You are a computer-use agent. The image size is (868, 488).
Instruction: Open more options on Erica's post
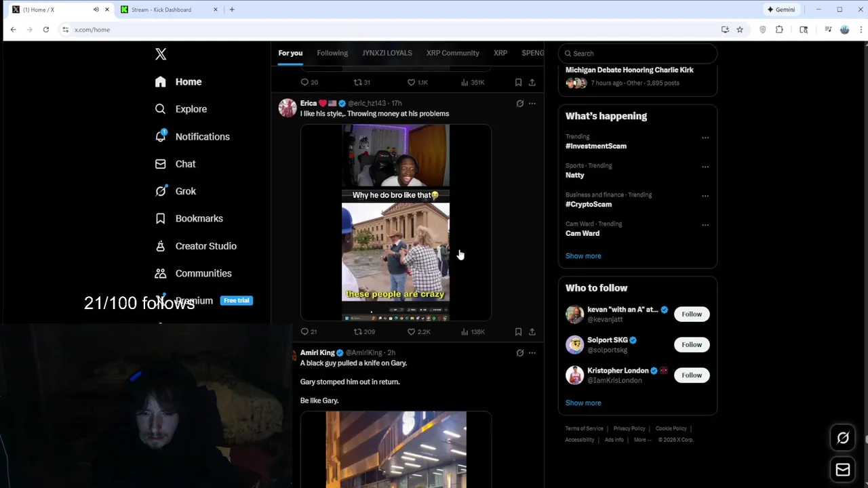click(x=532, y=104)
